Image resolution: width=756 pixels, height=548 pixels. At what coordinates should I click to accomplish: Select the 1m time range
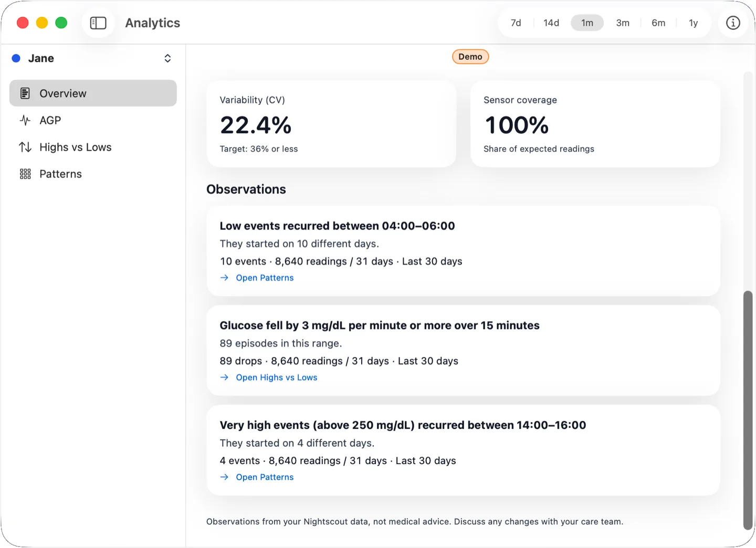click(x=587, y=23)
